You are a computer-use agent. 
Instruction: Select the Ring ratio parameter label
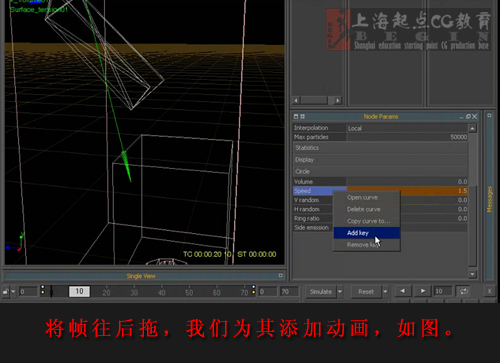307,218
